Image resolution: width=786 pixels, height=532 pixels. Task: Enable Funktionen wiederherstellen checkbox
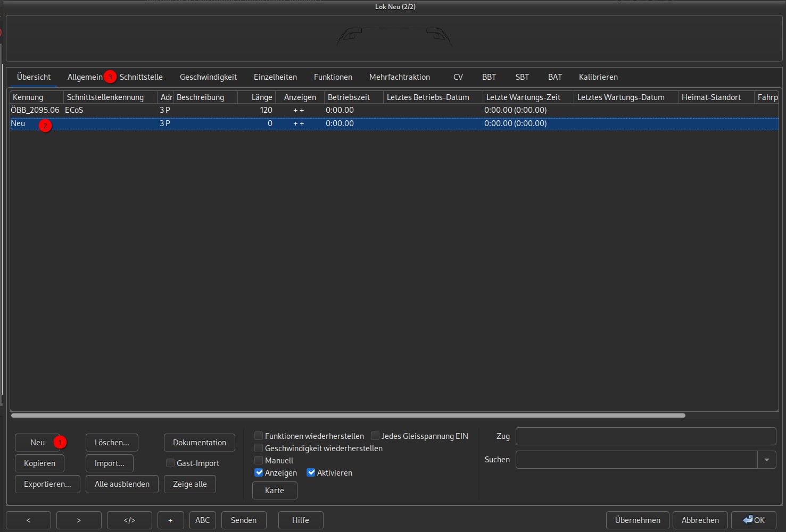point(259,436)
